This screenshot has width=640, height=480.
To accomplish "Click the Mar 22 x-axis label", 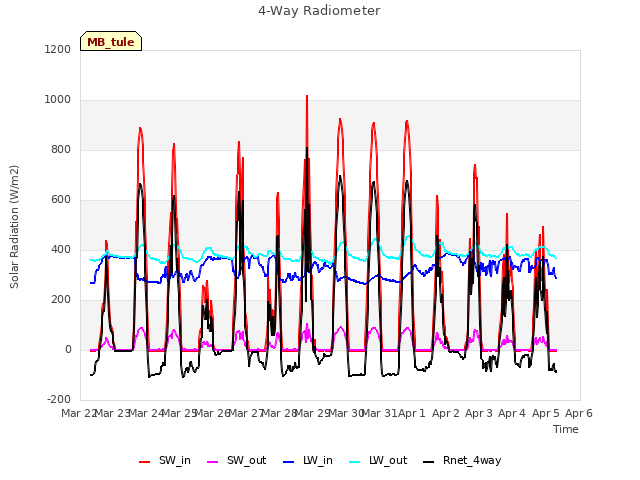I will tap(78, 413).
